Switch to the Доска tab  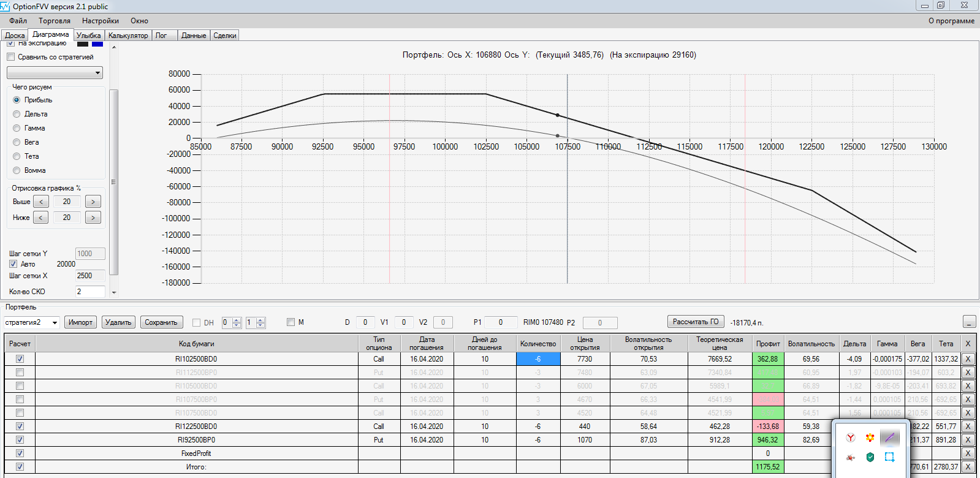[x=15, y=36]
